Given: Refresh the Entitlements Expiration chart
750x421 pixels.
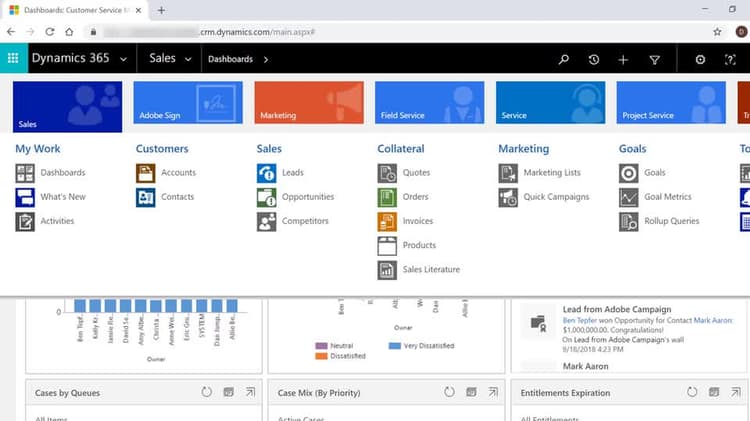Looking at the screenshot, I should coord(692,392).
